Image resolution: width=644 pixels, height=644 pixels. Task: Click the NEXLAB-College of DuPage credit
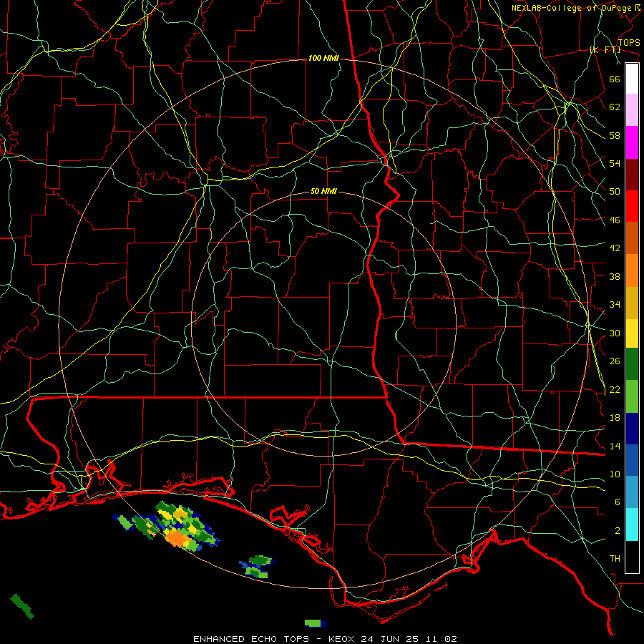point(575,8)
